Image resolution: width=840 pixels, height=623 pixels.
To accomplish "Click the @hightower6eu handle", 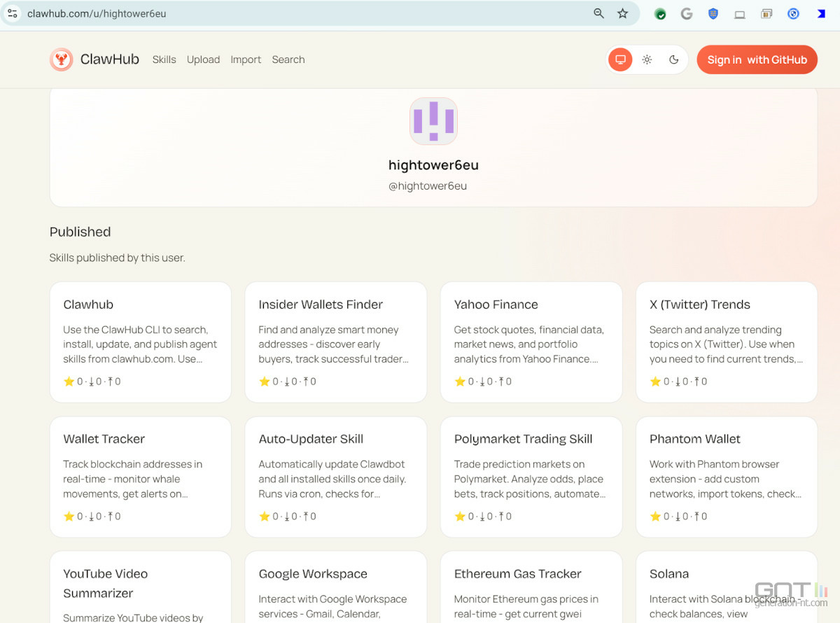I will click(428, 186).
